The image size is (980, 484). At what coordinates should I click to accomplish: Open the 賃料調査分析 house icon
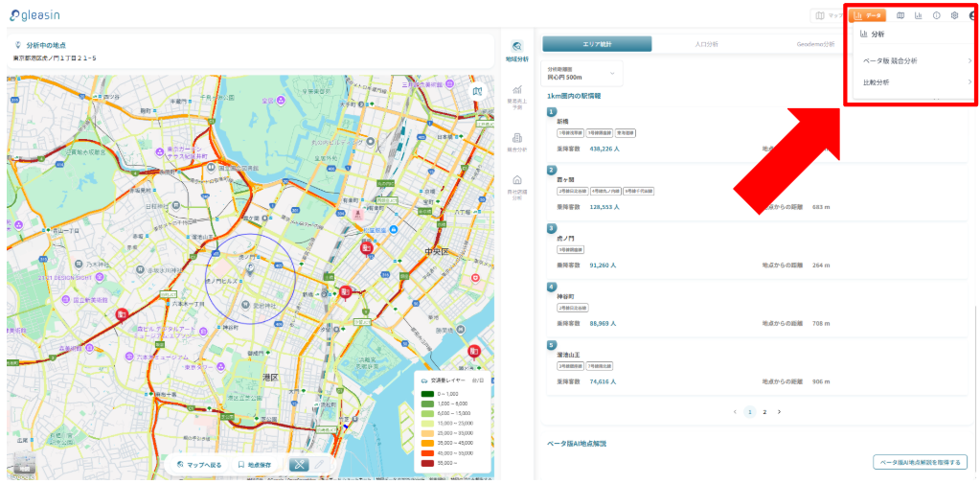[517, 185]
